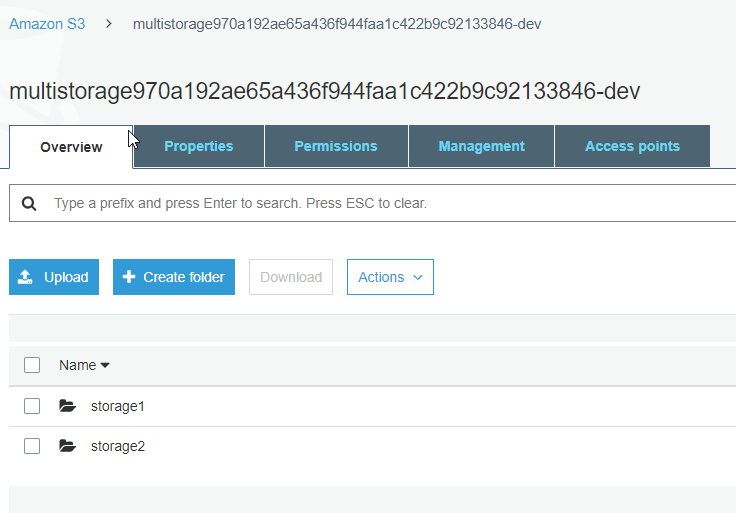736x513 pixels.
Task: Click the plus icon on Create folder
Action: (129, 276)
